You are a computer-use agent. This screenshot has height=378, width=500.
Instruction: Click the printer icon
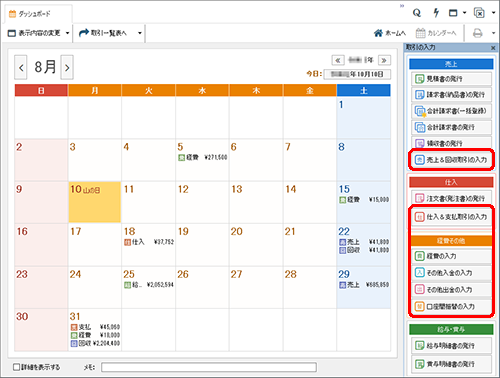[x=478, y=33]
